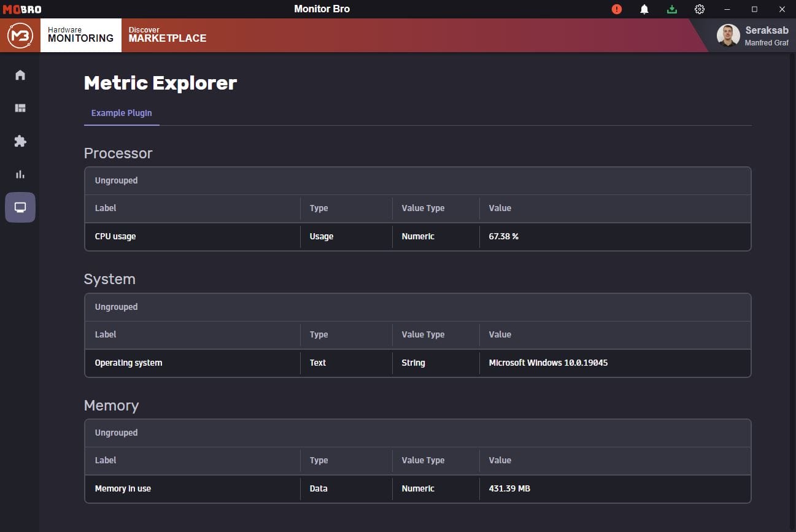The width and height of the screenshot is (796, 532).
Task: Click the value 431.39 MB
Action: click(x=509, y=488)
